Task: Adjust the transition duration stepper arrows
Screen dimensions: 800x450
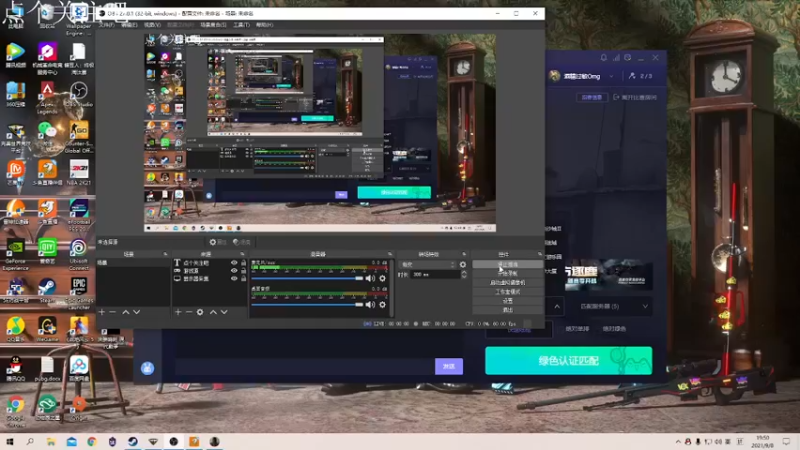Action: (464, 274)
